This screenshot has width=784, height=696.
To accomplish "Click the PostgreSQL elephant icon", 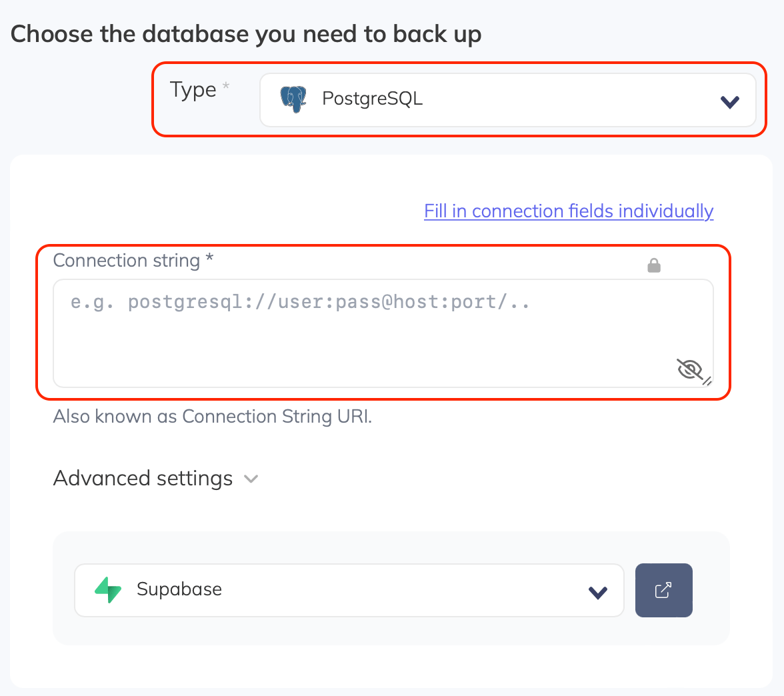I will [293, 99].
